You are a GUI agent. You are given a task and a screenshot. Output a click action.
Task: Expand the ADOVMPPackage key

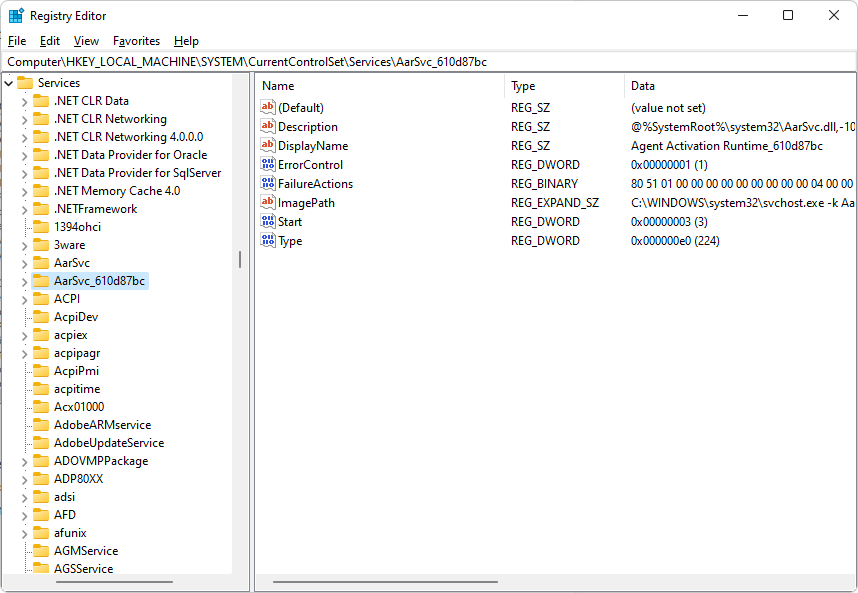(x=25, y=461)
